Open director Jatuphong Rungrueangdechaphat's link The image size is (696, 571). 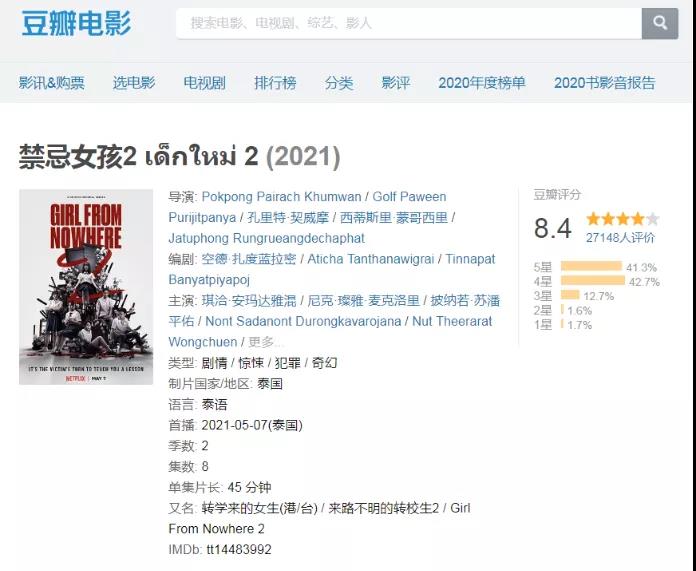266,238
